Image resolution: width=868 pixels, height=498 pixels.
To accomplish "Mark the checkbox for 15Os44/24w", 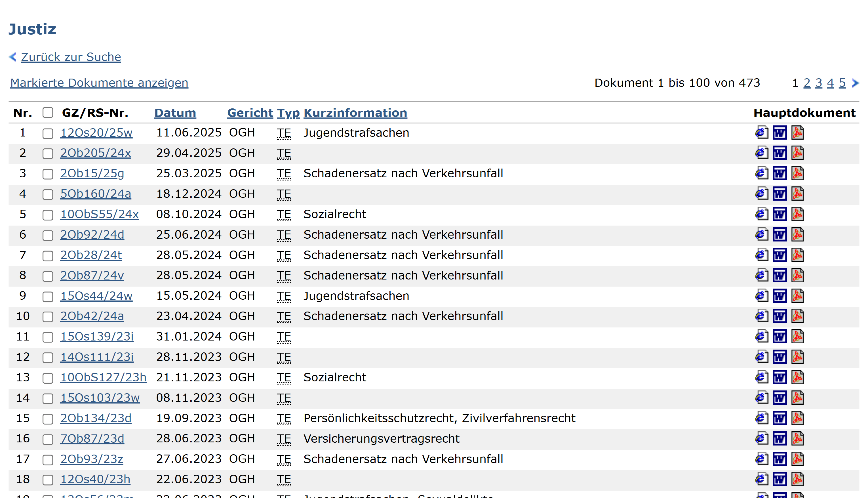I will coord(48,297).
